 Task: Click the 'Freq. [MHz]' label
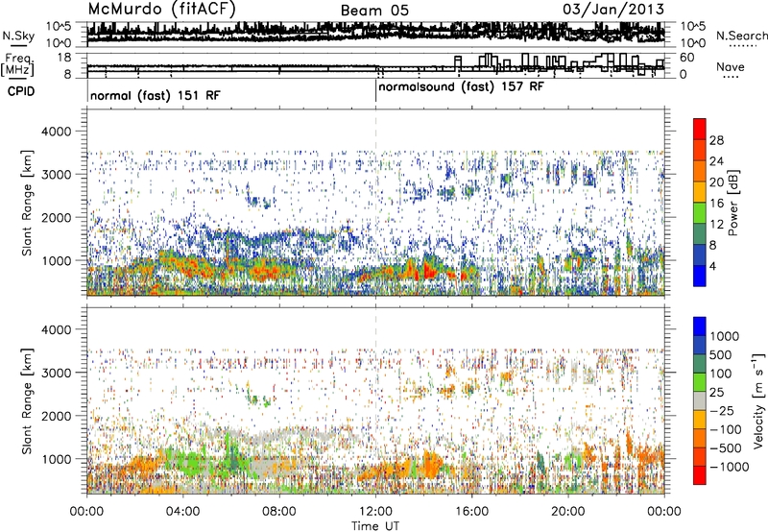click(x=17, y=64)
